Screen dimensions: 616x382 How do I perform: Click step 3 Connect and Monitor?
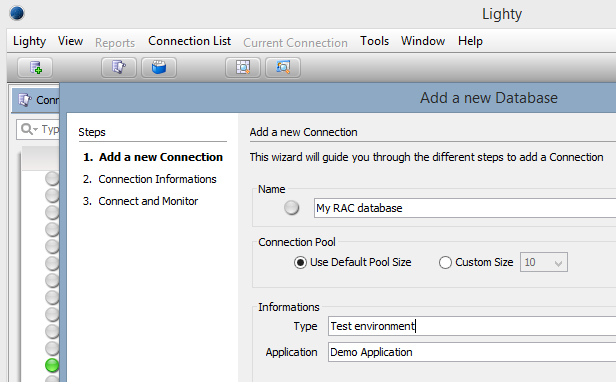pyautogui.click(x=140, y=201)
